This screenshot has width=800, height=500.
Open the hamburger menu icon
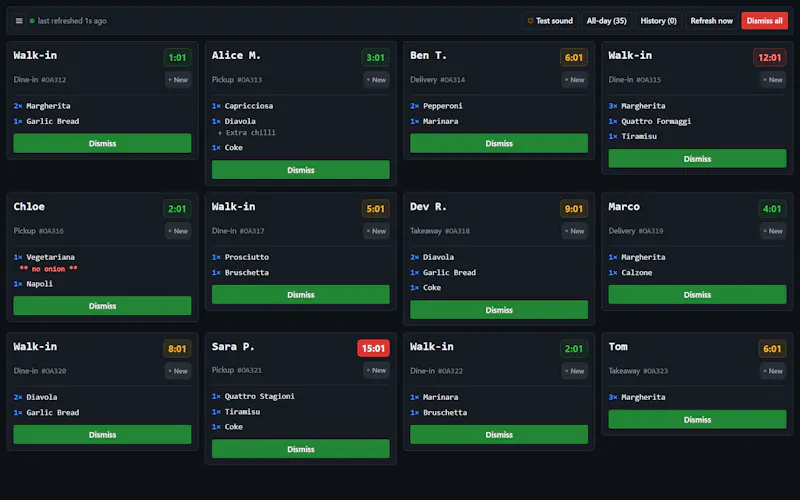coord(19,21)
